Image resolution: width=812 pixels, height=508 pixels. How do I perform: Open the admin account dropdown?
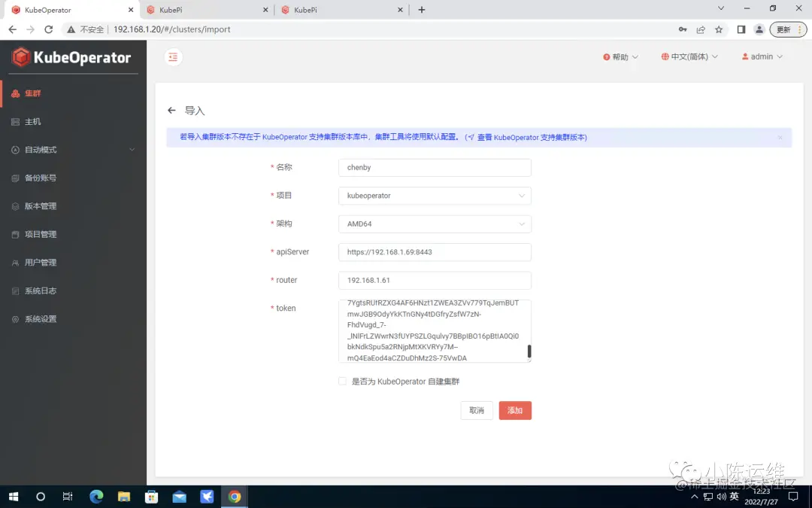point(762,56)
